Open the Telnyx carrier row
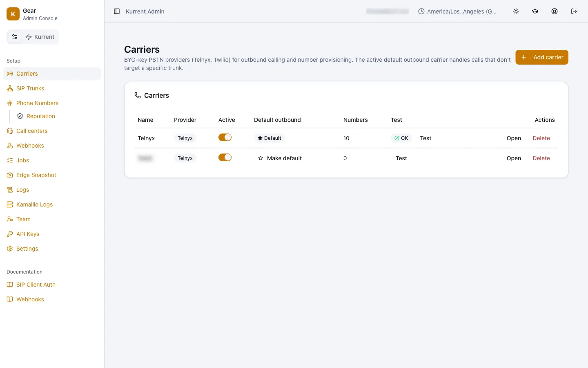Viewport: 588px width, 368px height. (x=514, y=138)
